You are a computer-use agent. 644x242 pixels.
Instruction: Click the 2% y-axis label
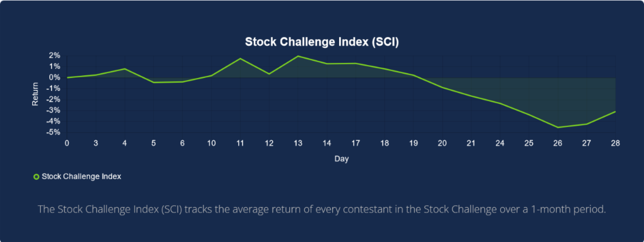pos(54,55)
